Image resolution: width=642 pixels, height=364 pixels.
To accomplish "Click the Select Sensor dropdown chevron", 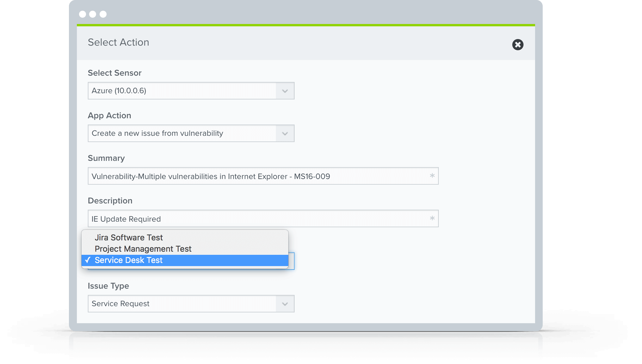I will tap(285, 91).
